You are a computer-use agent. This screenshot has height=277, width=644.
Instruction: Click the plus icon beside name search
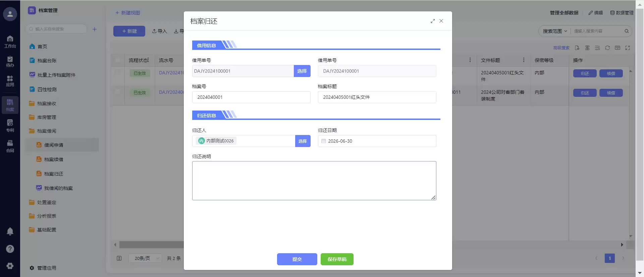pyautogui.click(x=95, y=29)
